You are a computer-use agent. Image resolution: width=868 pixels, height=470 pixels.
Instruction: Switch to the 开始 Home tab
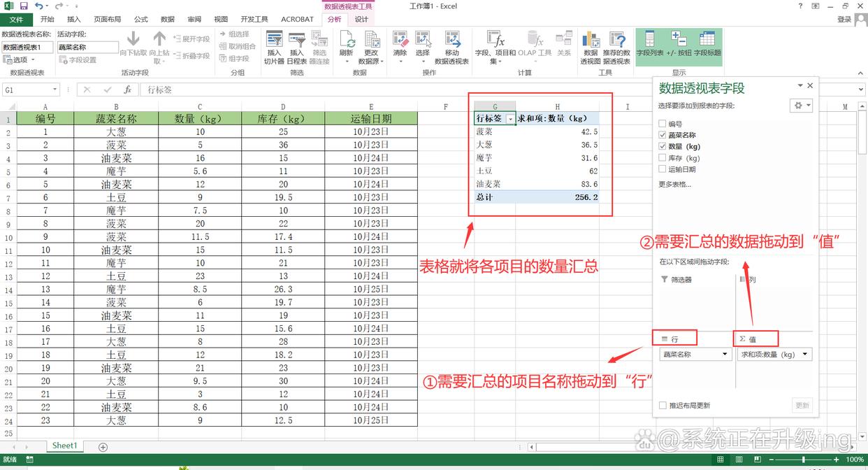pyautogui.click(x=47, y=20)
